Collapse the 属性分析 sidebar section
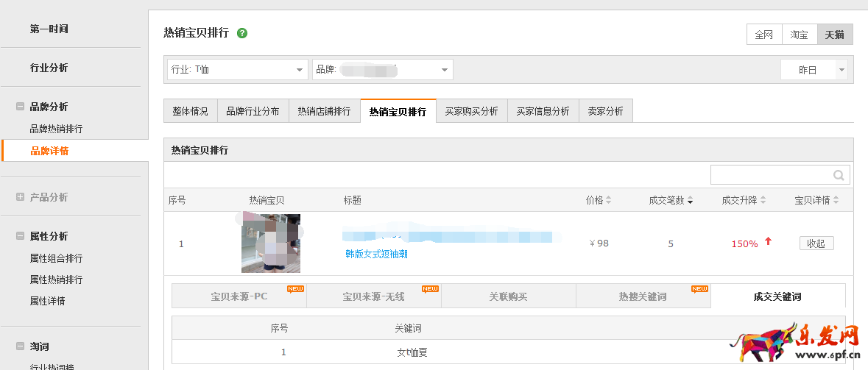868x370 pixels. click(x=20, y=236)
